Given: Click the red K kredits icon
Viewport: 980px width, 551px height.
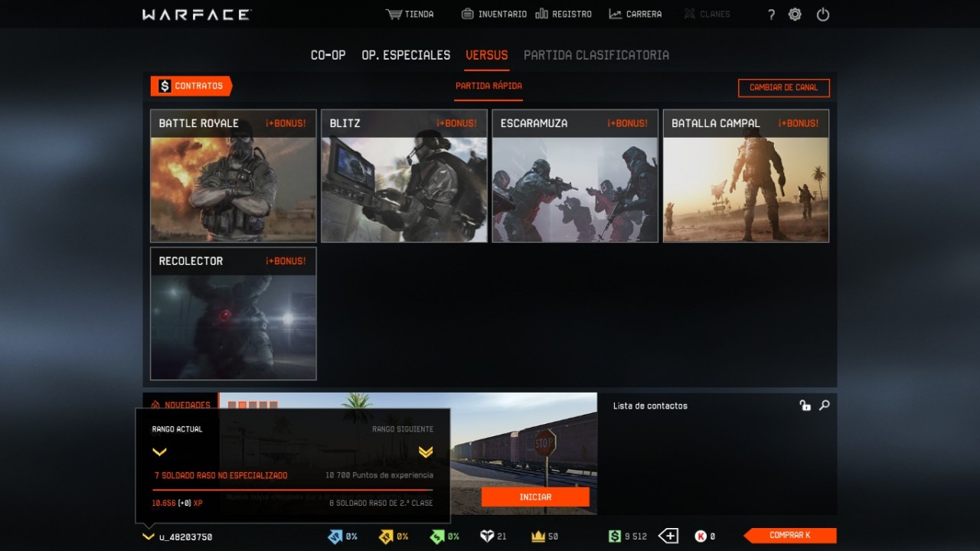Looking at the screenshot, I should (701, 536).
